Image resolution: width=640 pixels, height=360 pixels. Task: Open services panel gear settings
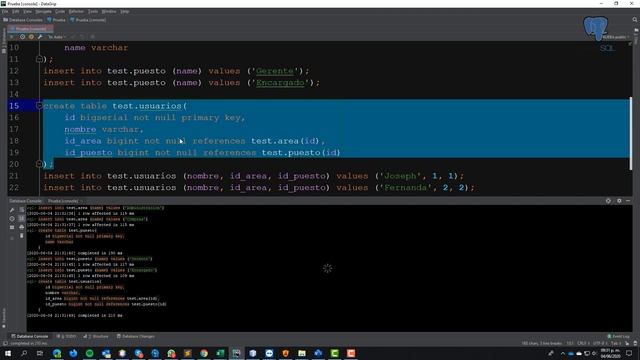point(619,201)
